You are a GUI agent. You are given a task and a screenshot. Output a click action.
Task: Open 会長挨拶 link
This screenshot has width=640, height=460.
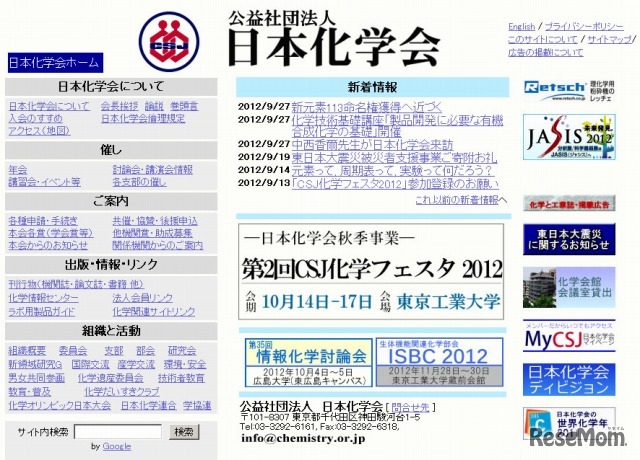[x=120, y=107]
